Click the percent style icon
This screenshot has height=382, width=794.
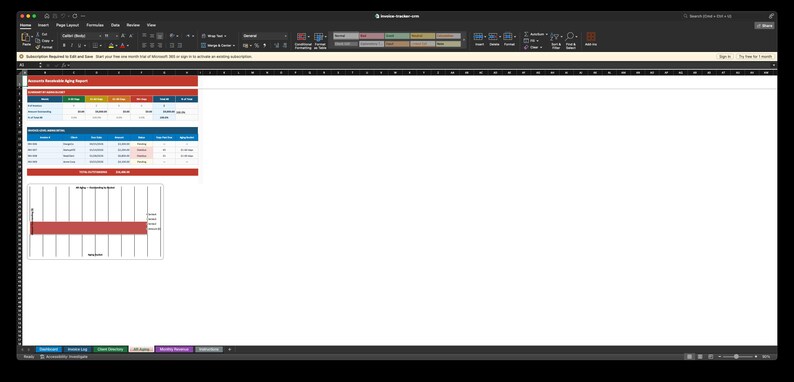257,46
